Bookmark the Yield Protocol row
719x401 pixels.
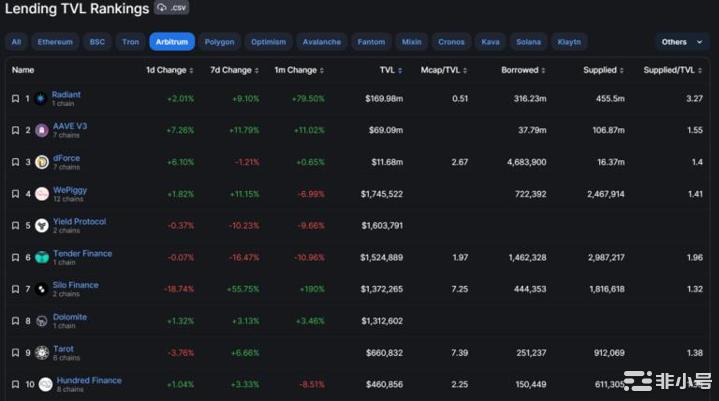(x=15, y=226)
